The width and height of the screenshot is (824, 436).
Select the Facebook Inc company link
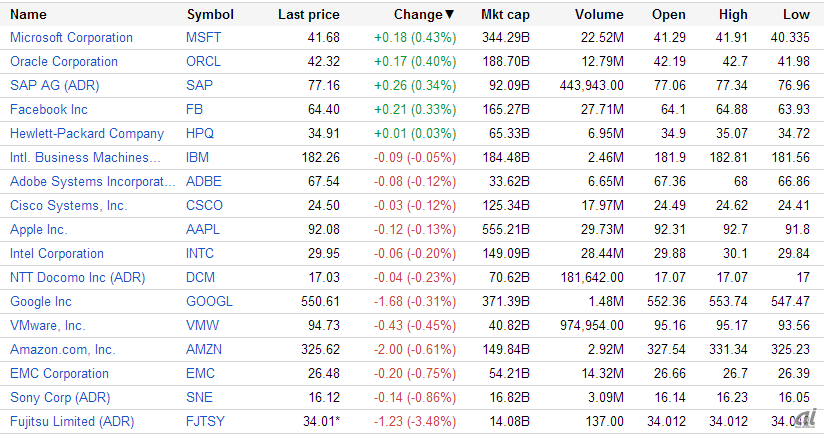point(49,110)
